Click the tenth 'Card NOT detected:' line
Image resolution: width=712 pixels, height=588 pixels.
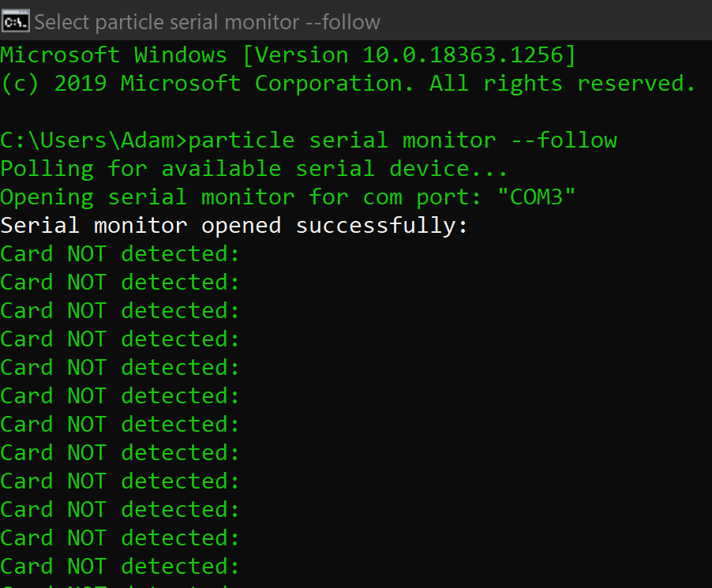click(120, 510)
